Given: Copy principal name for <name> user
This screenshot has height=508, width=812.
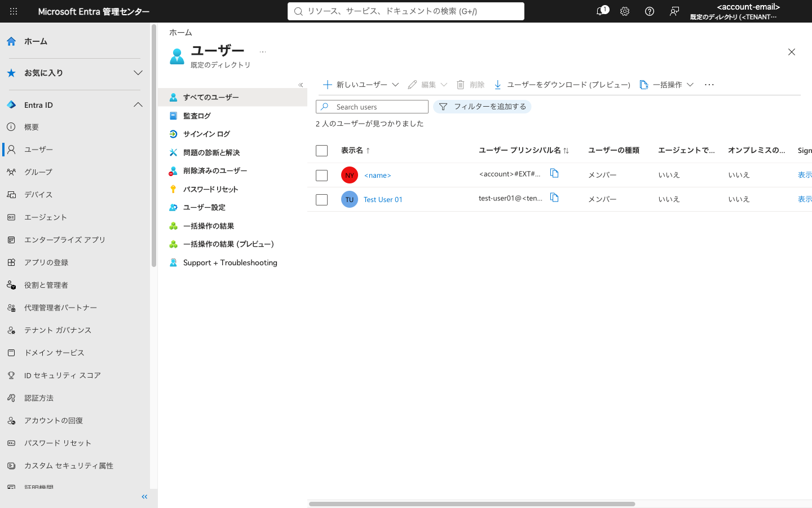Looking at the screenshot, I should tap(554, 173).
